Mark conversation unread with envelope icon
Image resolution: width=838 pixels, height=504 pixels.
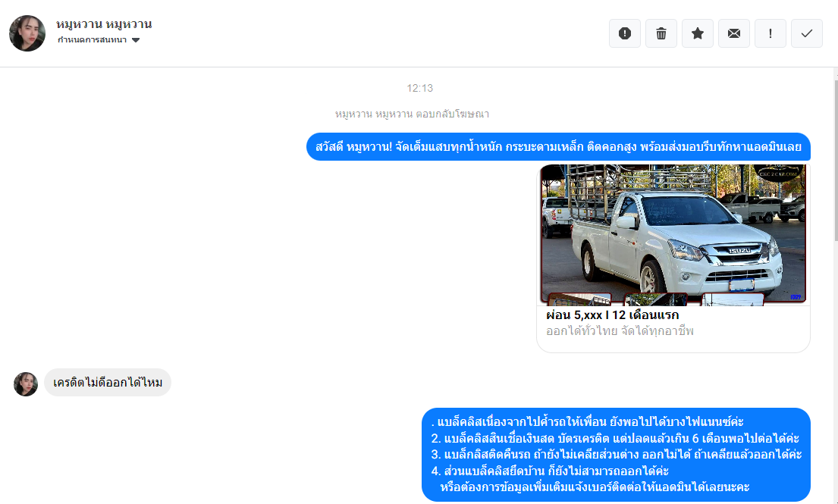(734, 33)
